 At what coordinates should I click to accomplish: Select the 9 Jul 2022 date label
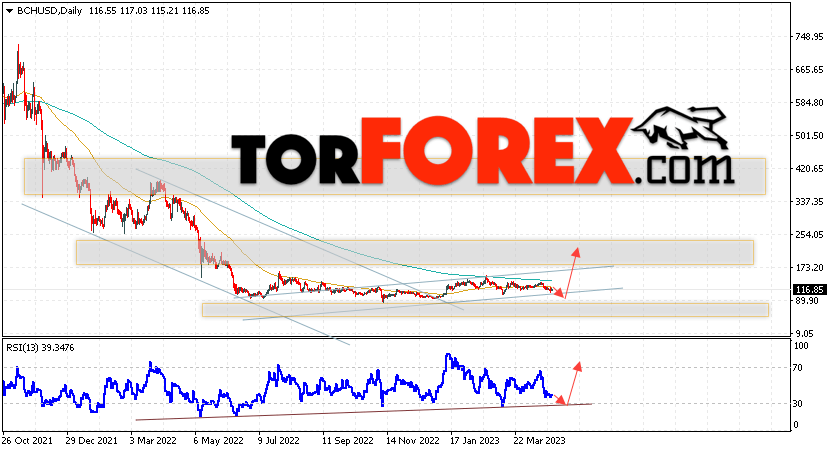coord(279,441)
